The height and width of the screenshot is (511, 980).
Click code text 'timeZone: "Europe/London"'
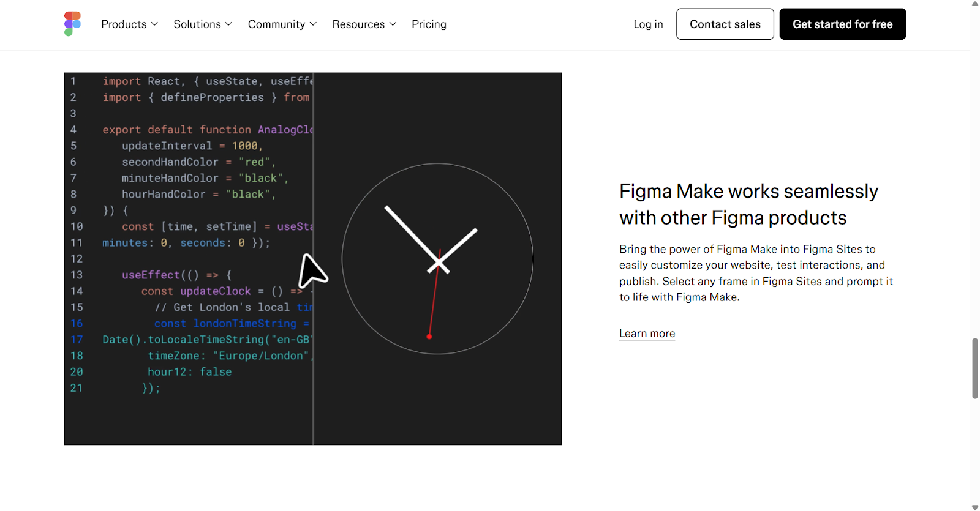tap(230, 356)
